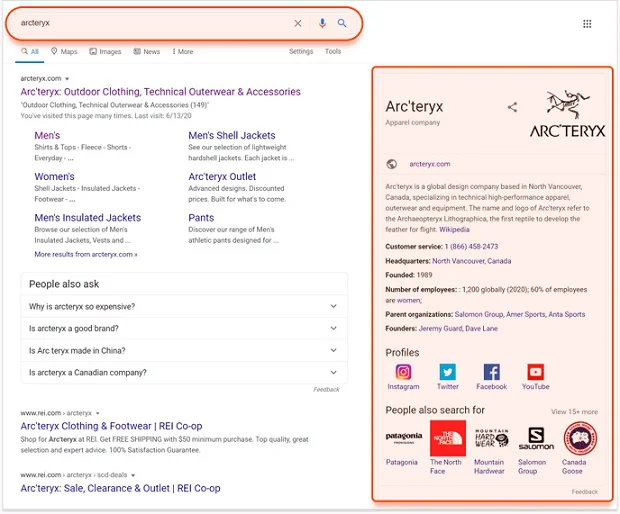Open the Arc'teryx Outdoor Clothing result title

[x=161, y=92]
